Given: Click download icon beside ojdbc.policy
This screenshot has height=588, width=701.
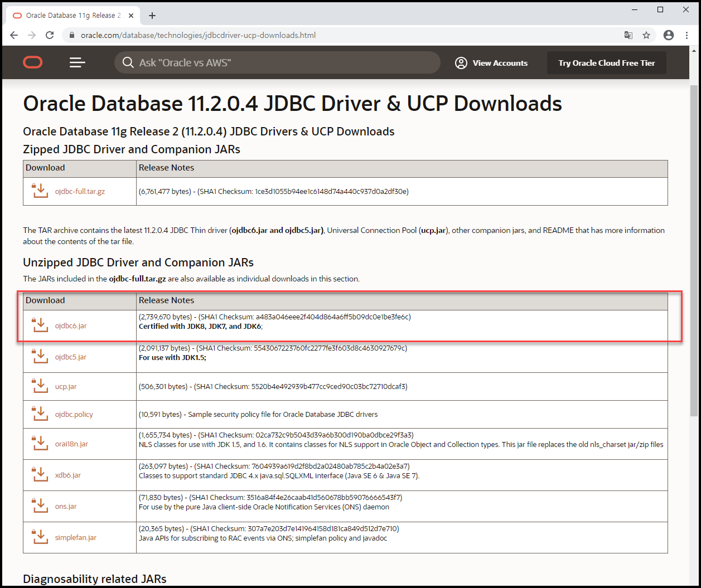Looking at the screenshot, I should click(x=40, y=414).
